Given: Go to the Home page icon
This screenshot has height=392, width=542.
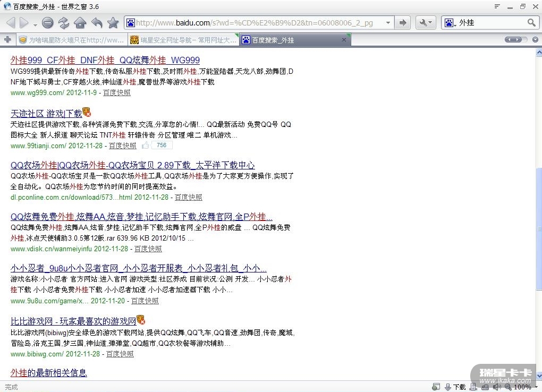Looking at the screenshot, I should coord(80,23).
